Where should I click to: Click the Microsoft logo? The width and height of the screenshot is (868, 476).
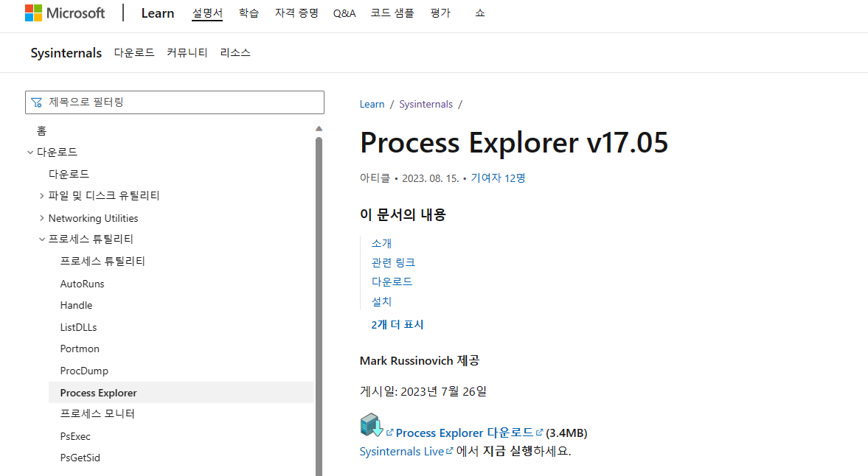(65, 13)
